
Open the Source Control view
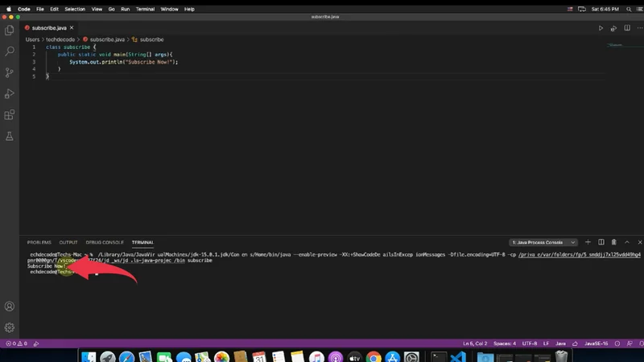[10, 72]
